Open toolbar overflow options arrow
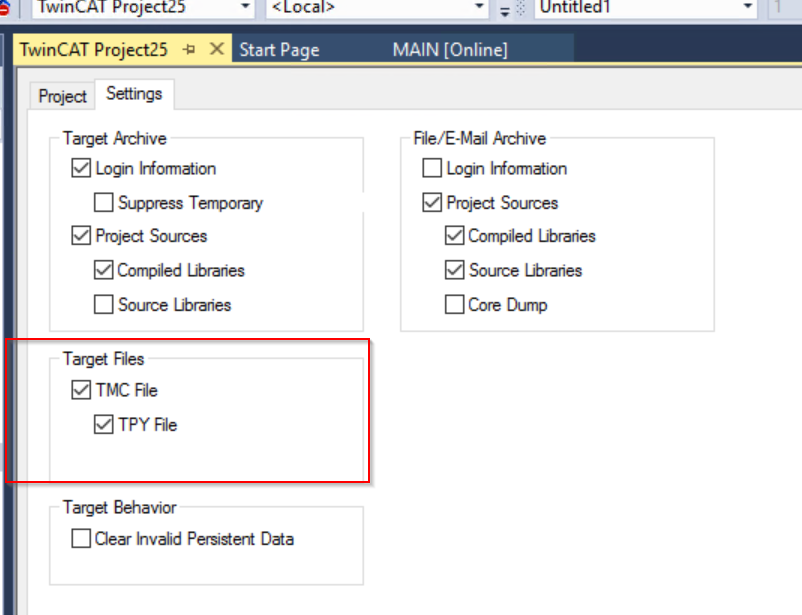The height and width of the screenshot is (615, 802). pos(504,10)
